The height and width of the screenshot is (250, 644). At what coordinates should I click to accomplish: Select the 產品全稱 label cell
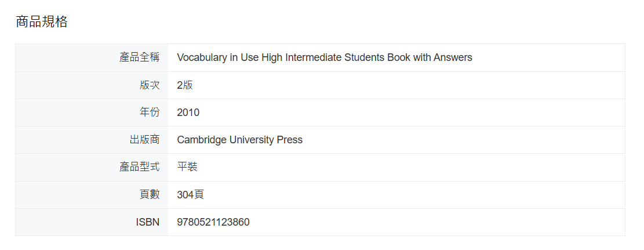[x=92, y=57]
